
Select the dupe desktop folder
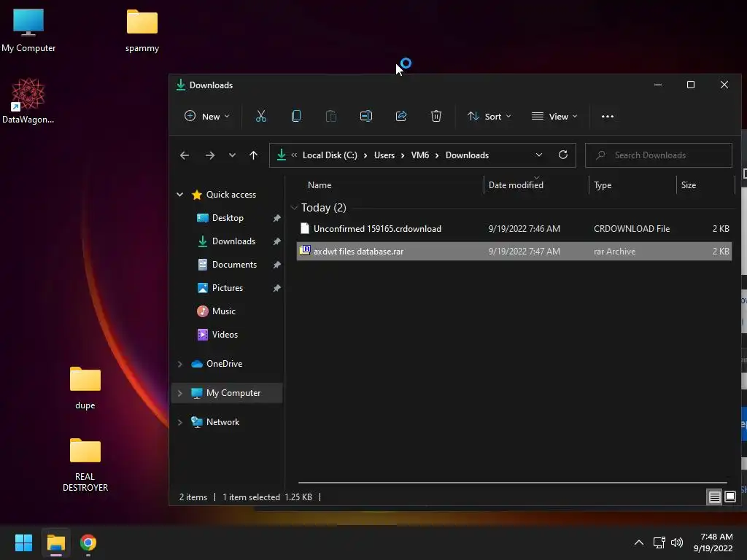(85, 388)
